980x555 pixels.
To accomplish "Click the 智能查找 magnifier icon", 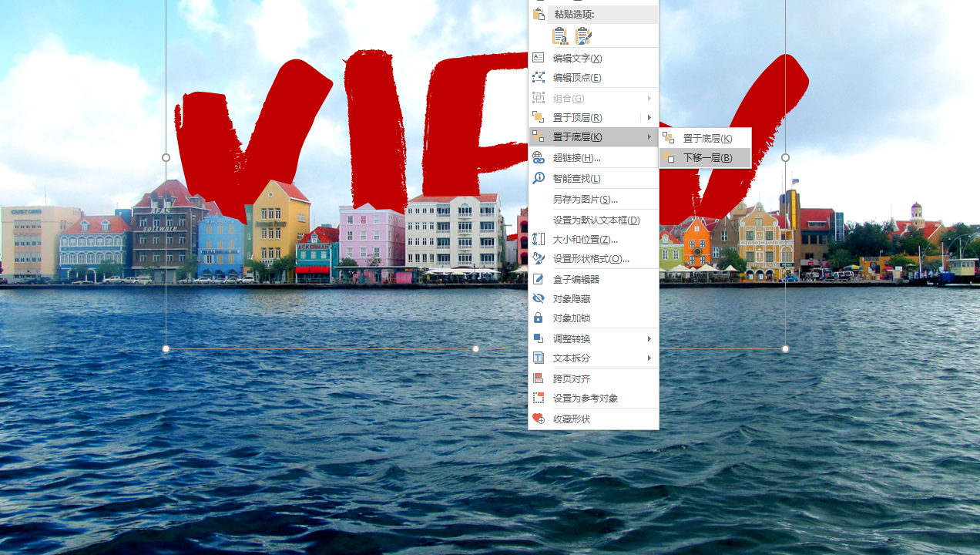I will (x=539, y=178).
